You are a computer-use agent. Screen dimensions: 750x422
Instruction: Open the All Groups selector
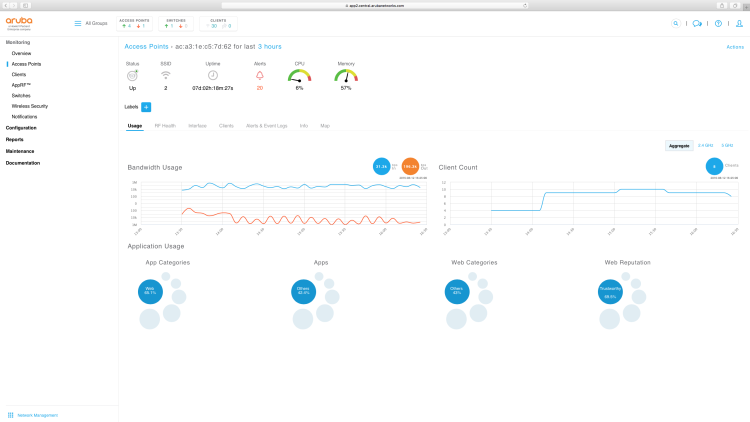point(92,23)
